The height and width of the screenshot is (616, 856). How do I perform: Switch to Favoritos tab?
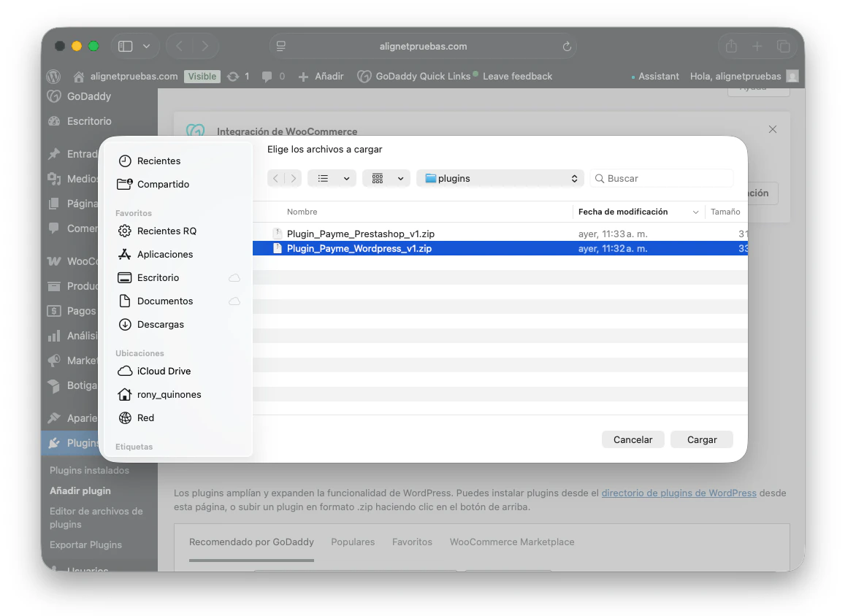pyautogui.click(x=412, y=542)
